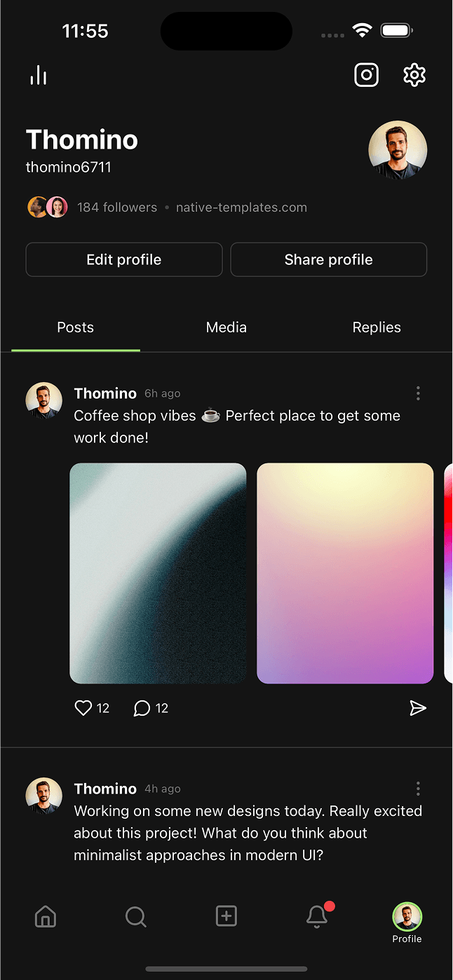The height and width of the screenshot is (980, 453).
Task: Open the analytics bar chart icon
Action: (38, 74)
